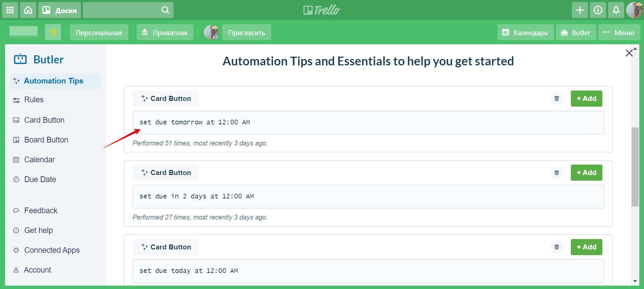Screen dimensions: 644x289
Task: Click the Butler robot logo icon
Action: (x=20, y=59)
